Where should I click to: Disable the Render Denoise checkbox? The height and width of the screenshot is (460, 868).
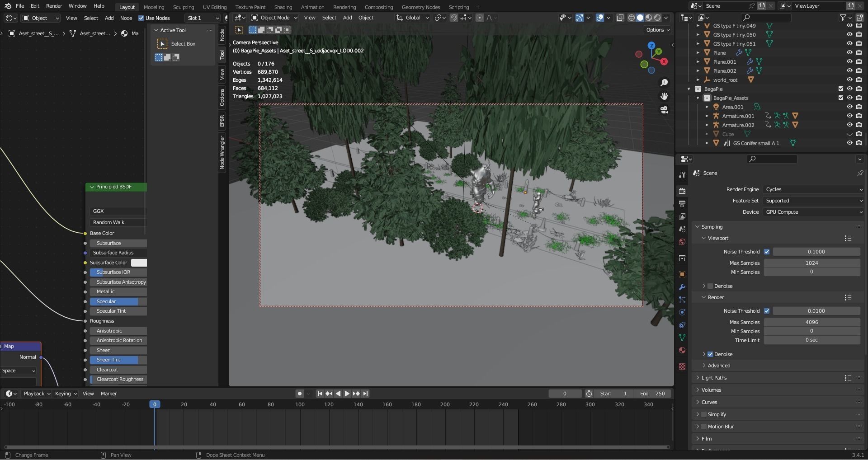[x=710, y=354]
